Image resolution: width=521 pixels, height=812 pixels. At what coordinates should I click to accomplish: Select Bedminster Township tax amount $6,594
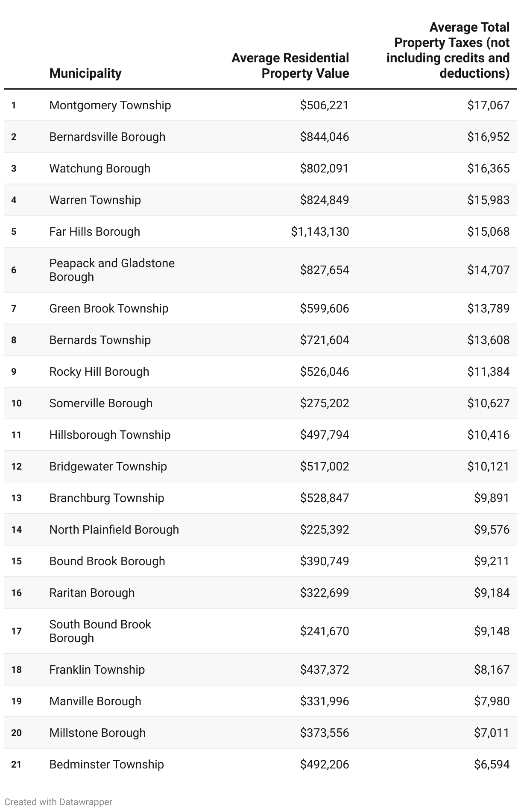coord(492,765)
